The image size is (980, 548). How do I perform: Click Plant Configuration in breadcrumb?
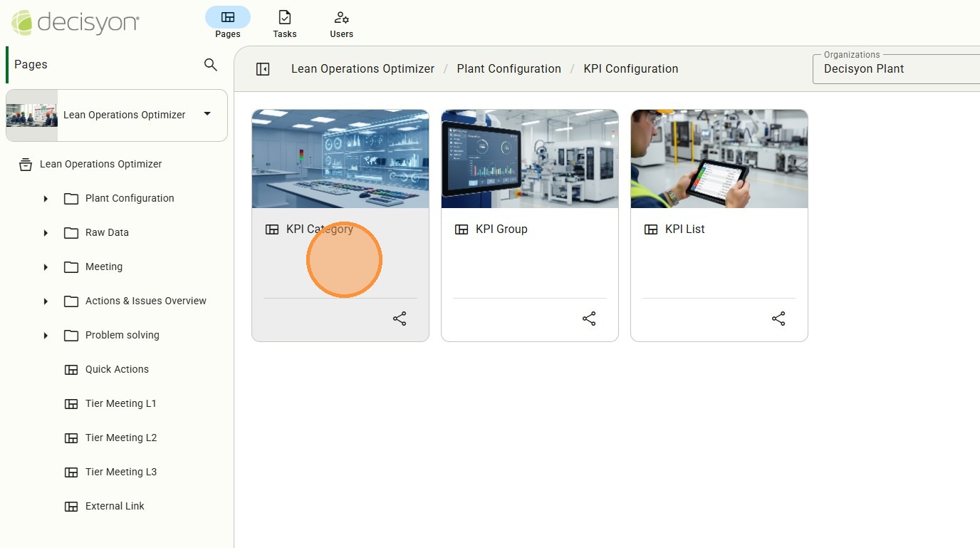(x=509, y=69)
